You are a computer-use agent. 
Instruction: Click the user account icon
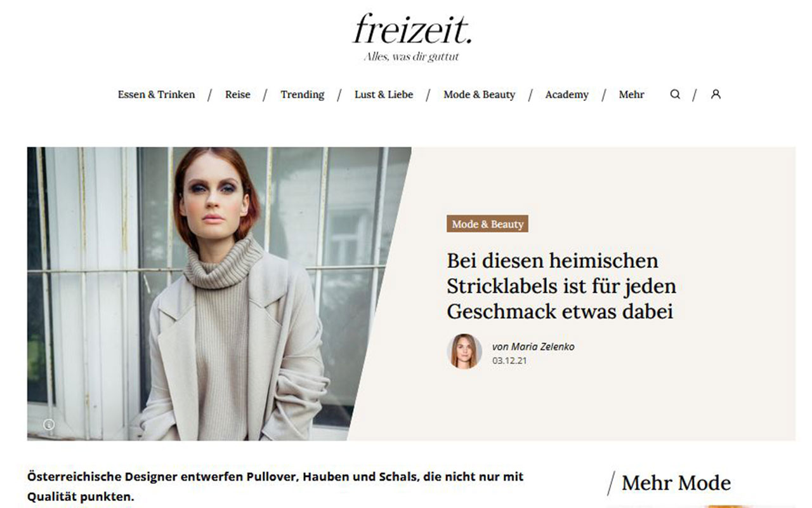point(716,94)
